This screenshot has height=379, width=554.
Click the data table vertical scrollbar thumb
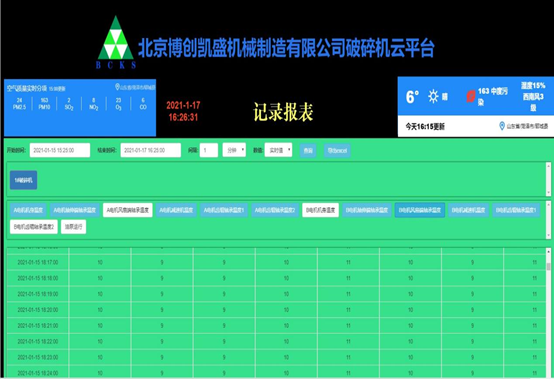coord(548,266)
